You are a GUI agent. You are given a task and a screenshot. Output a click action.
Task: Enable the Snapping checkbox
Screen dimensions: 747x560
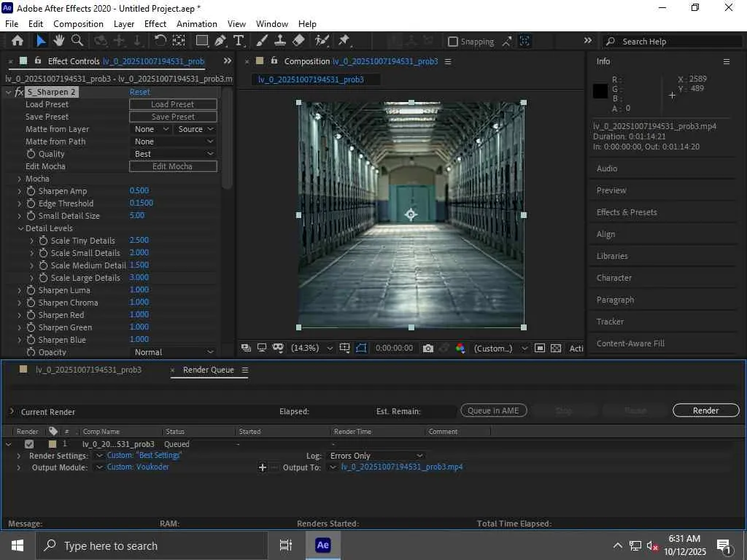(453, 42)
